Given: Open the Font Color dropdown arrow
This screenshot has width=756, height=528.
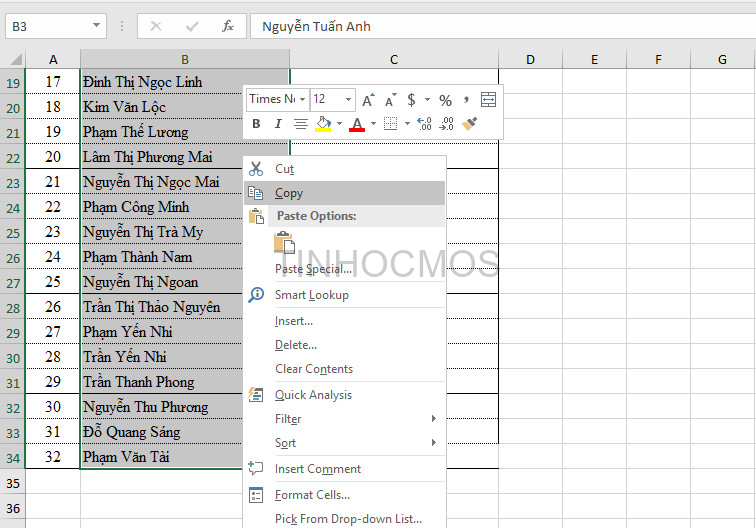Looking at the screenshot, I should [x=373, y=124].
